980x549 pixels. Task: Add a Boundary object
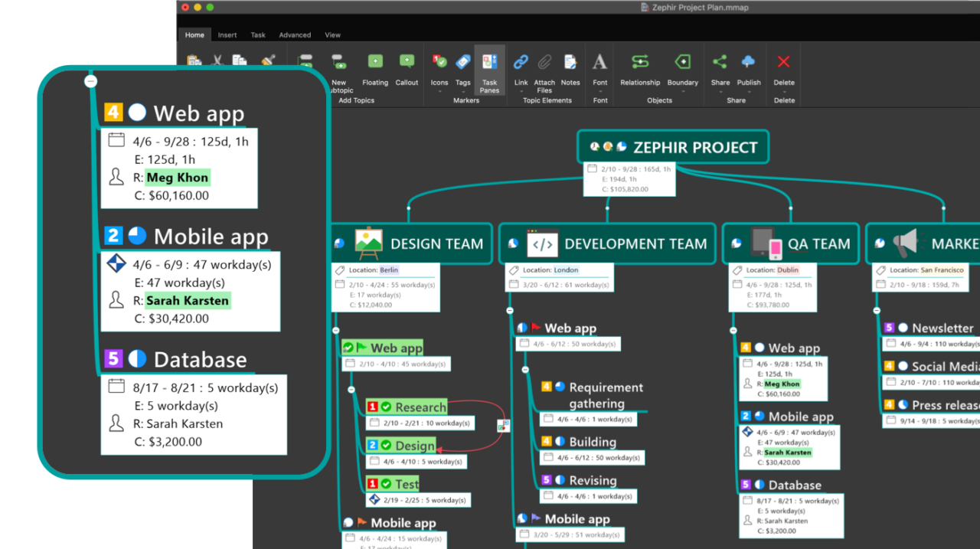tap(682, 63)
